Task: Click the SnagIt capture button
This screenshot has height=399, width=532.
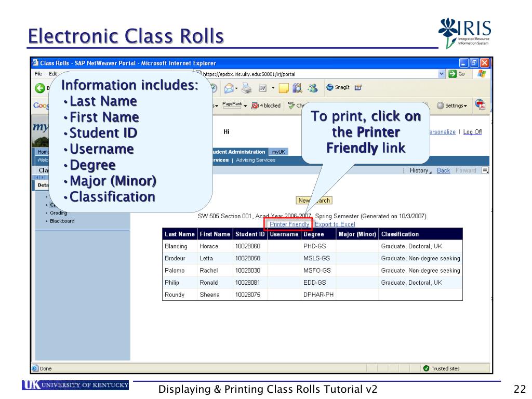Action: coord(338,87)
